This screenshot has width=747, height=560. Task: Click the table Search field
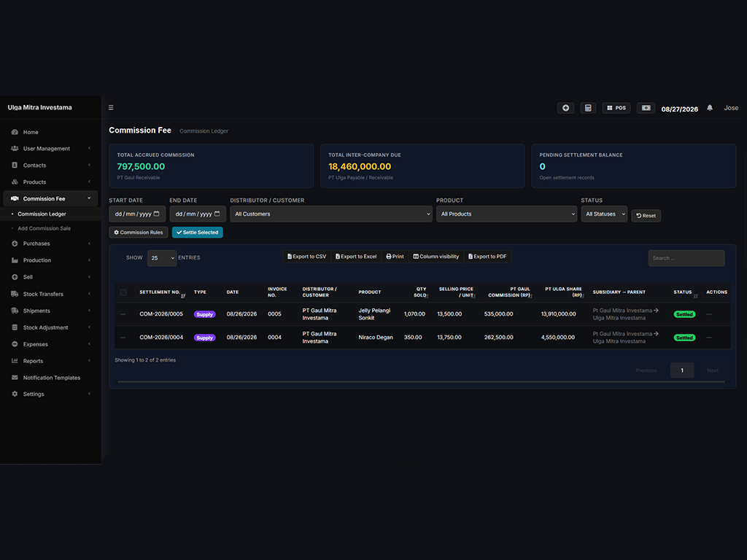click(x=686, y=258)
